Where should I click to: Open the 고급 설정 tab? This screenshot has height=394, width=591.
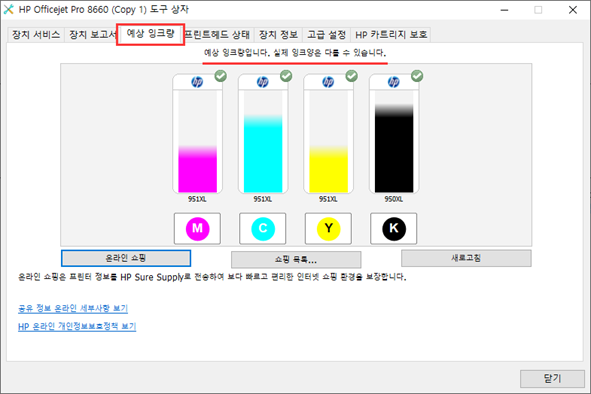click(326, 35)
